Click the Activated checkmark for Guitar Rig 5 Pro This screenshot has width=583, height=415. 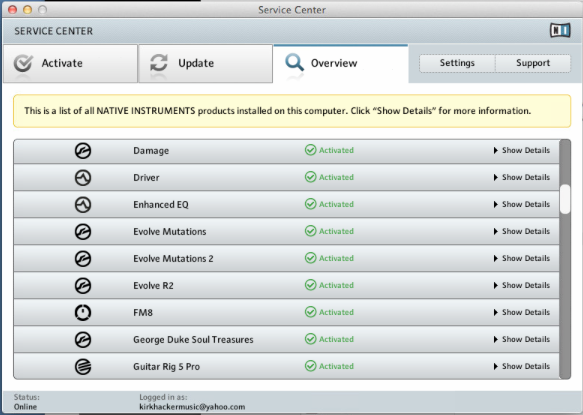click(310, 366)
